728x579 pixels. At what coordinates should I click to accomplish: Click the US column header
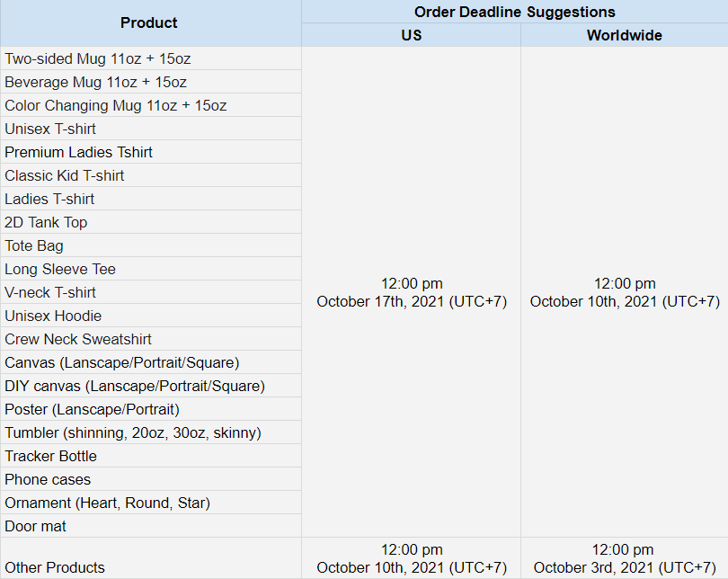coord(411,35)
